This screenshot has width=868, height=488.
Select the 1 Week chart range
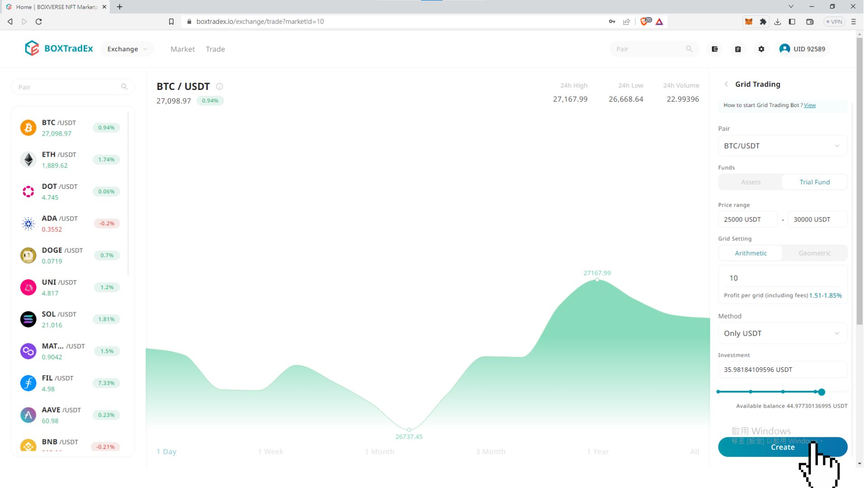270,451
